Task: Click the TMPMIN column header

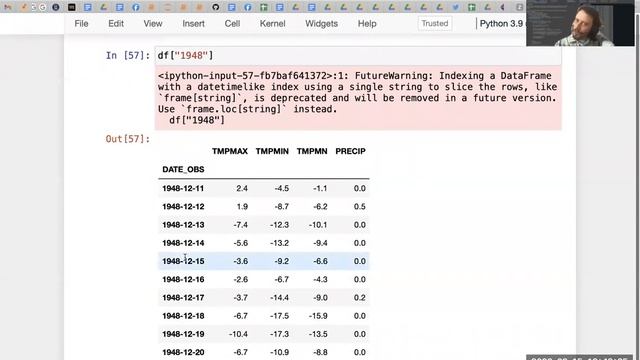Action: pyautogui.click(x=272, y=151)
